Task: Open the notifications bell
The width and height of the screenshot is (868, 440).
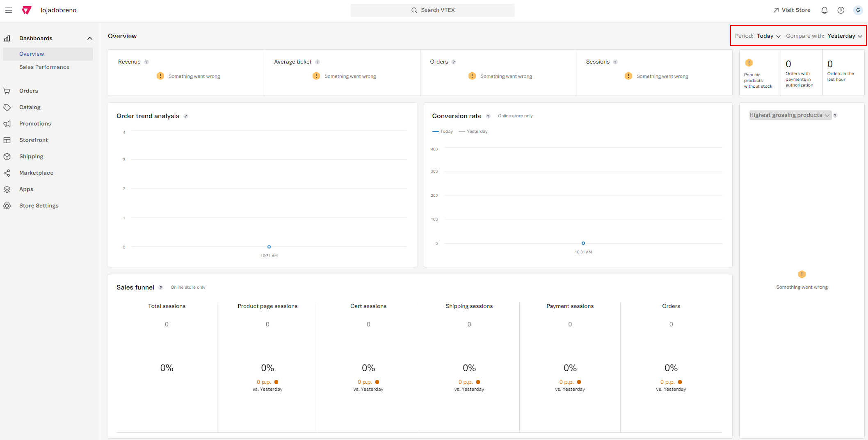Action: click(824, 10)
